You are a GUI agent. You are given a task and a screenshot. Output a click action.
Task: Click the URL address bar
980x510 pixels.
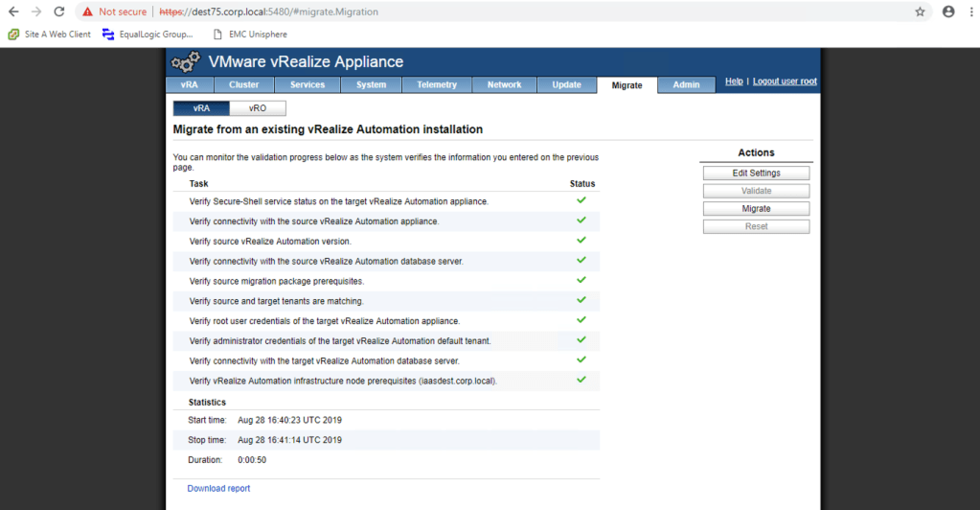coord(479,12)
